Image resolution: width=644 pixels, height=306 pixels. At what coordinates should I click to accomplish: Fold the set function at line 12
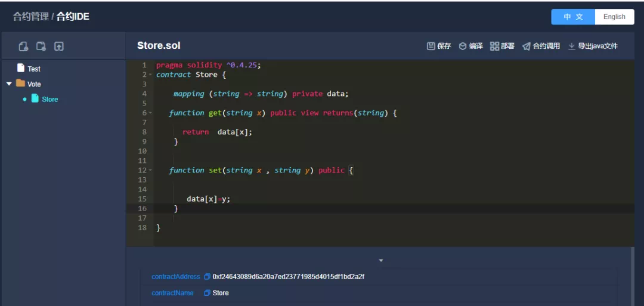coord(151,170)
